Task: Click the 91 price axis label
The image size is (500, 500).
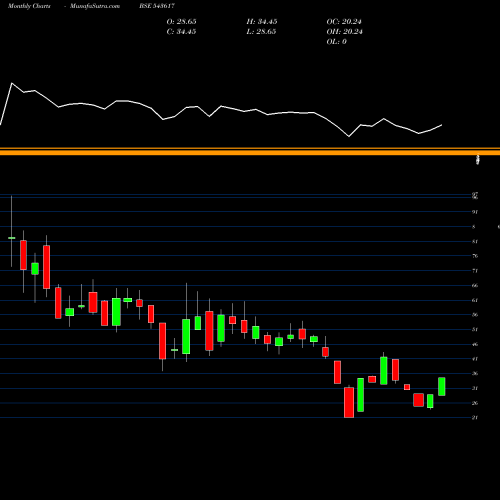Action: click(475, 212)
